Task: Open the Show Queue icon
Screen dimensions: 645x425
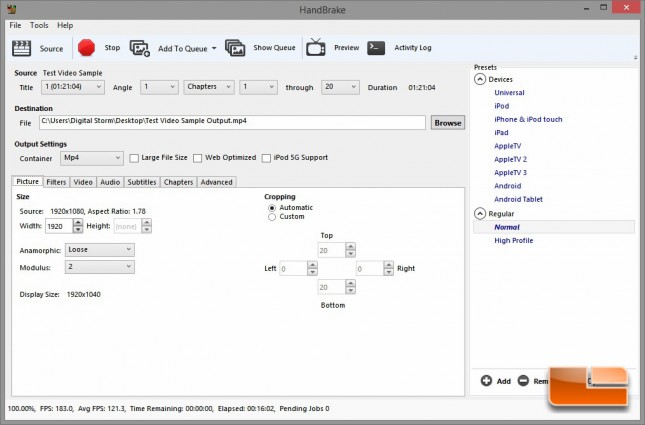Action: pos(235,48)
